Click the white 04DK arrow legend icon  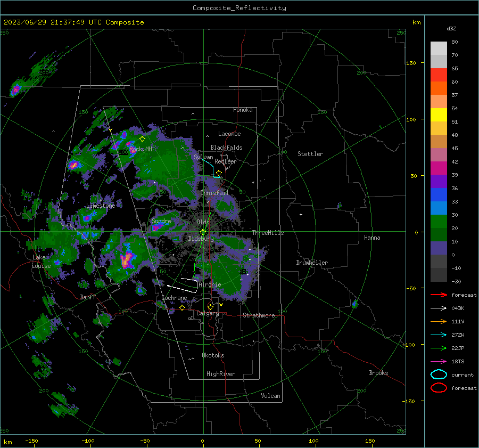pos(439,308)
